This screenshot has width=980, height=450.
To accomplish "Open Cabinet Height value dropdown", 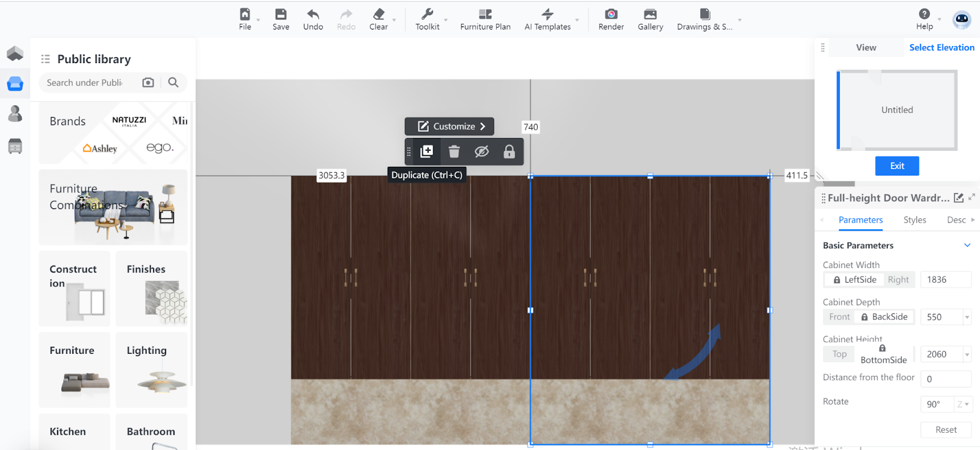I will [x=967, y=354].
